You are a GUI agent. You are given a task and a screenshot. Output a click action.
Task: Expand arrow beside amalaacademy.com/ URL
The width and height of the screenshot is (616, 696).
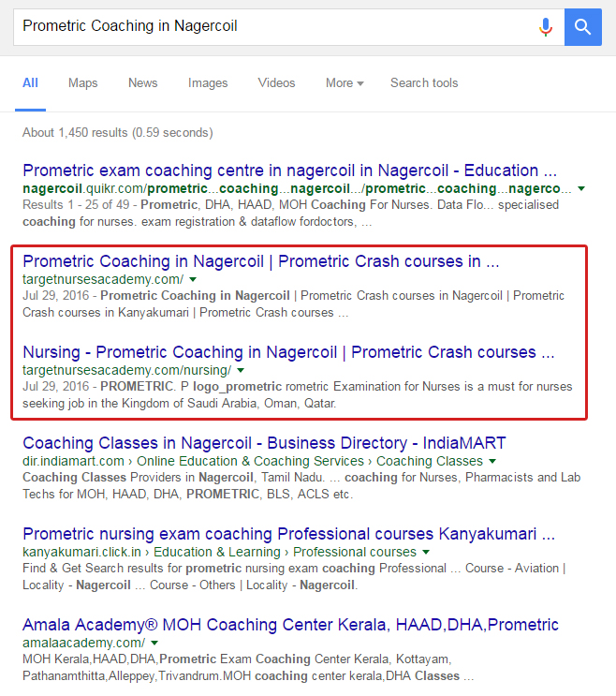154,643
